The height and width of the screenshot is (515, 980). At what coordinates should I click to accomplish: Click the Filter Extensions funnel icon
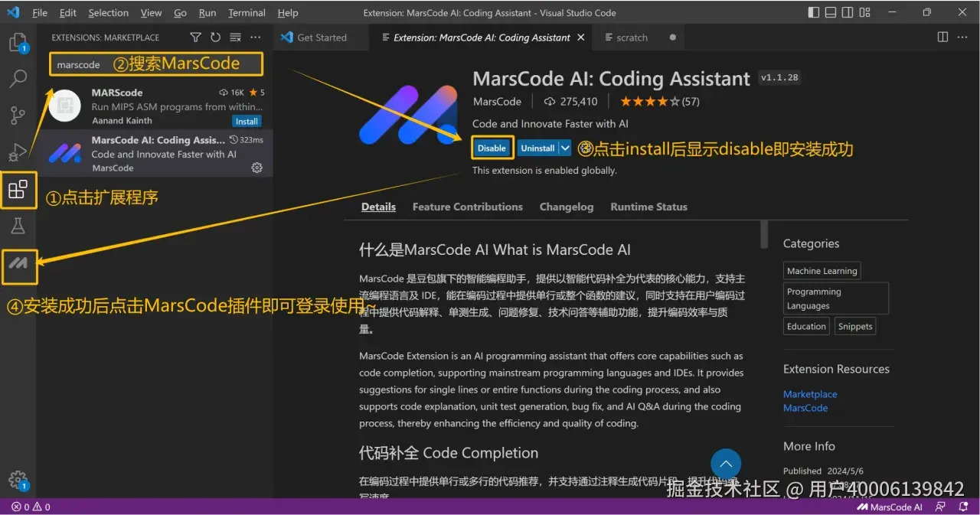(195, 36)
